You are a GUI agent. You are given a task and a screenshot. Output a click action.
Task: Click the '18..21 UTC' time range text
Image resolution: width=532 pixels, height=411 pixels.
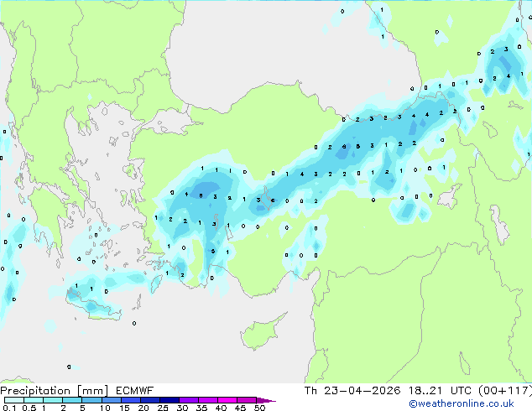tap(440, 391)
